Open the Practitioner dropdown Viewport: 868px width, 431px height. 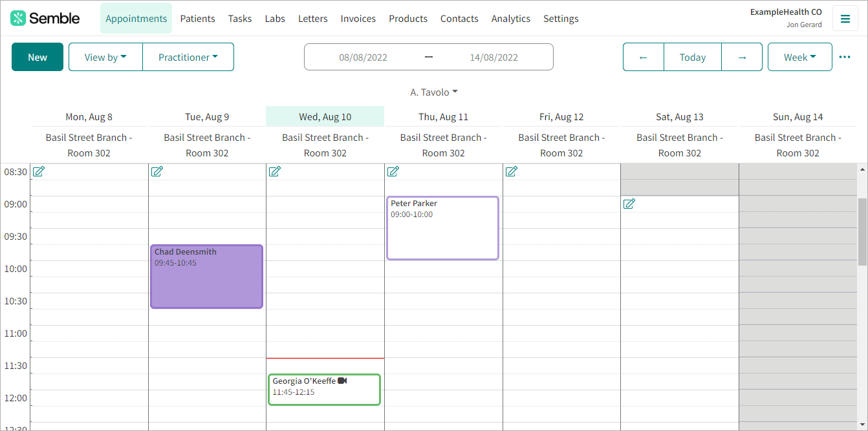pos(188,57)
